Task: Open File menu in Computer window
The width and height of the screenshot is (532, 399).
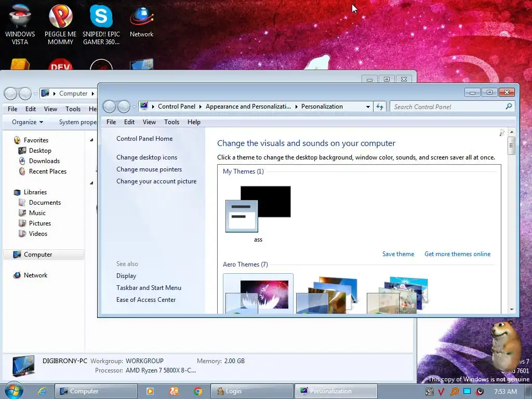Action: point(12,109)
